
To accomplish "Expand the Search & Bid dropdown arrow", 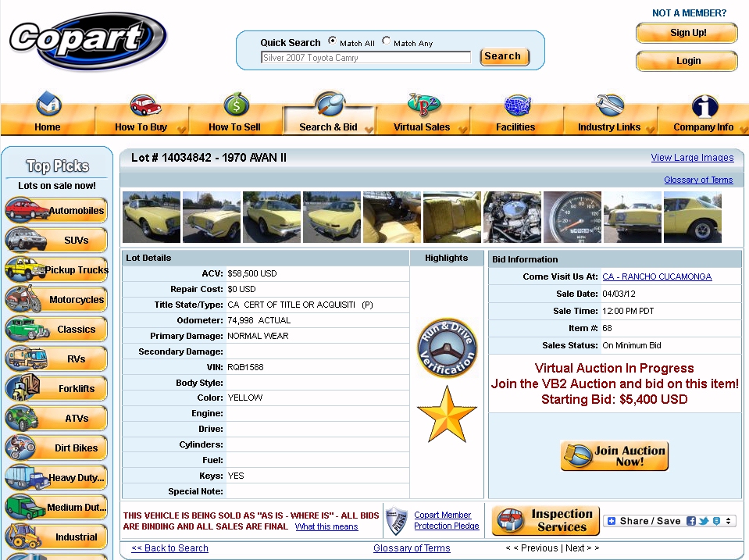I will click(367, 129).
